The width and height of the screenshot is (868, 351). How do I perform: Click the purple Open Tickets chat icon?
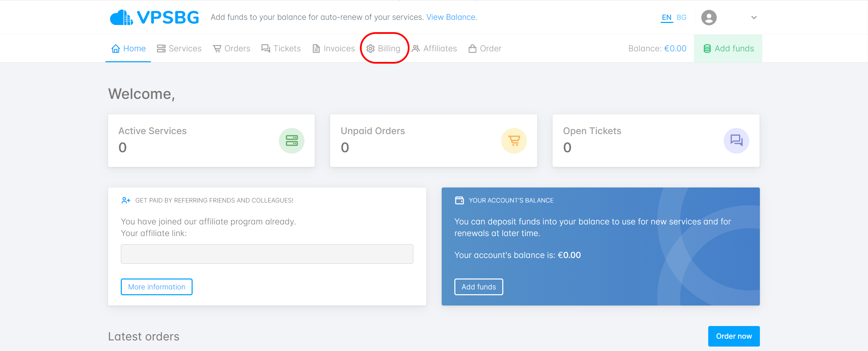click(736, 141)
